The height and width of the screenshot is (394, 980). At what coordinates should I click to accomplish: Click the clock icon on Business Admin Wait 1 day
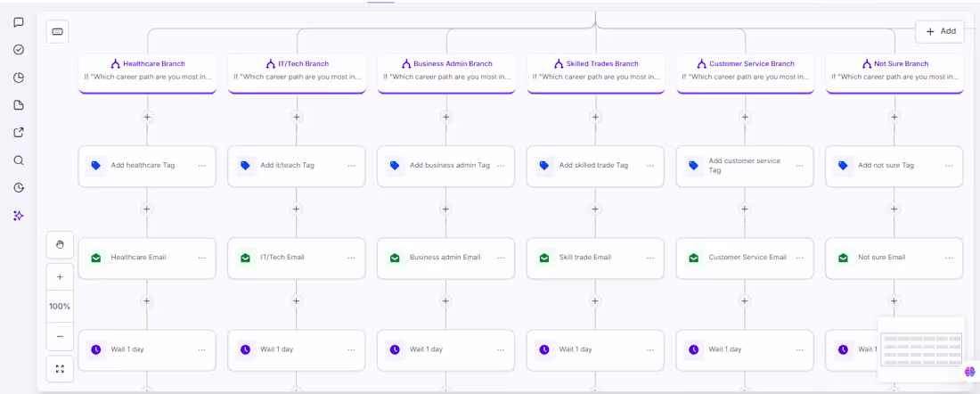(x=395, y=349)
